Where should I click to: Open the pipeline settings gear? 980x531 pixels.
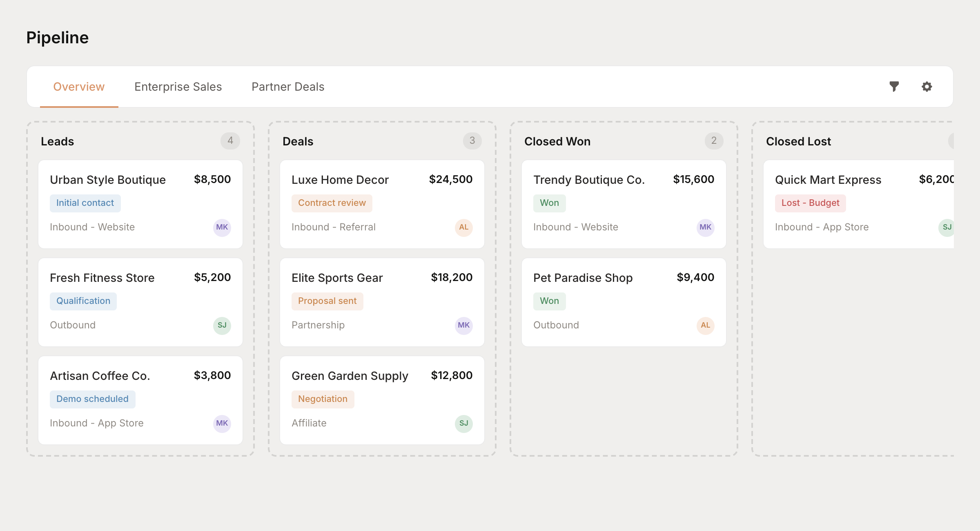coord(927,87)
